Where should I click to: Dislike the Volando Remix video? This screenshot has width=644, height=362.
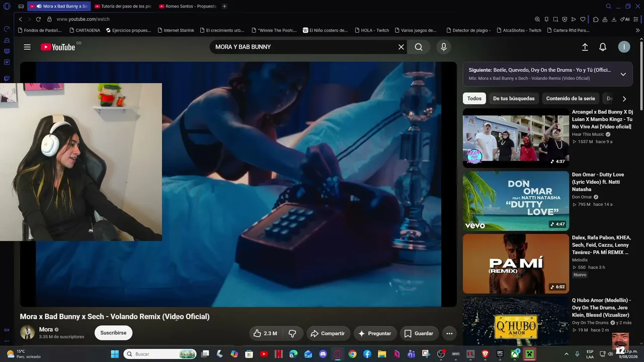coord(292,333)
